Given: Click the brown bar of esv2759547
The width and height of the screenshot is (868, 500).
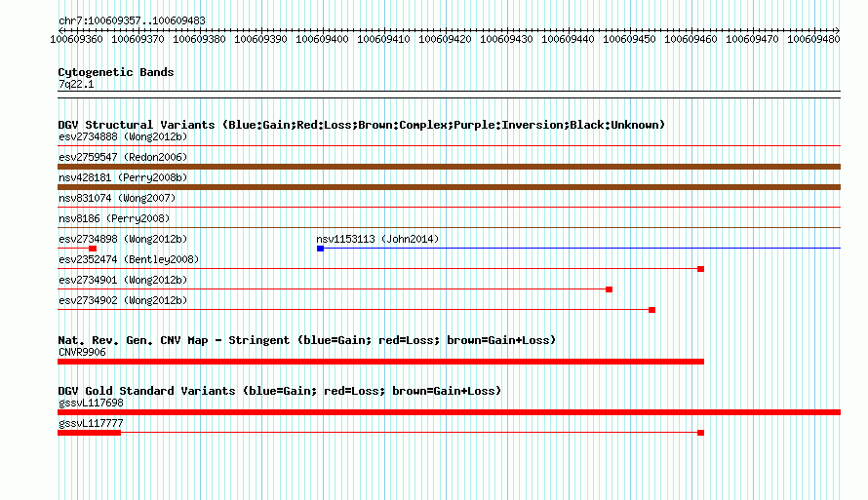Looking at the screenshot, I should [449, 167].
